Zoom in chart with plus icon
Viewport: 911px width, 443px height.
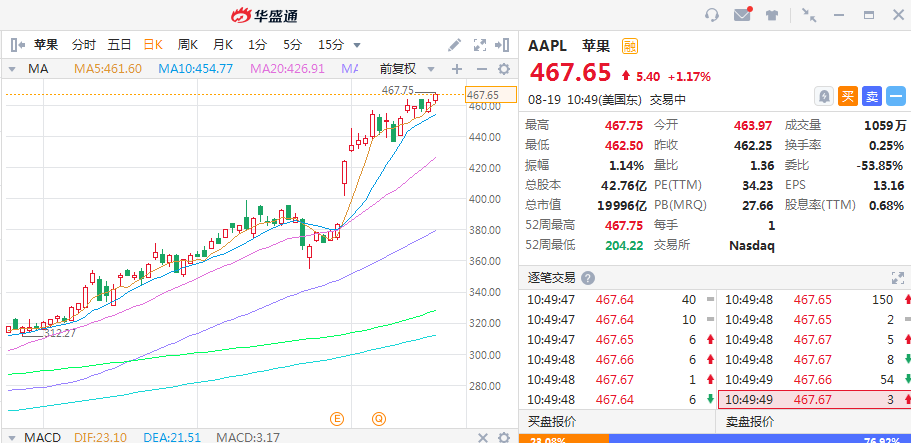[x=457, y=69]
